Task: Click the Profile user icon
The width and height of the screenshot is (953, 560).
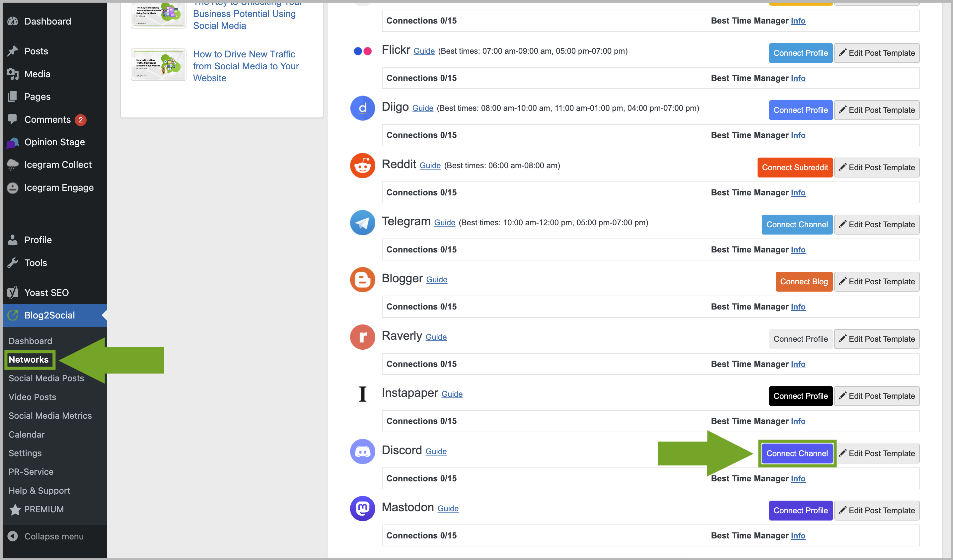Action: [x=13, y=240]
